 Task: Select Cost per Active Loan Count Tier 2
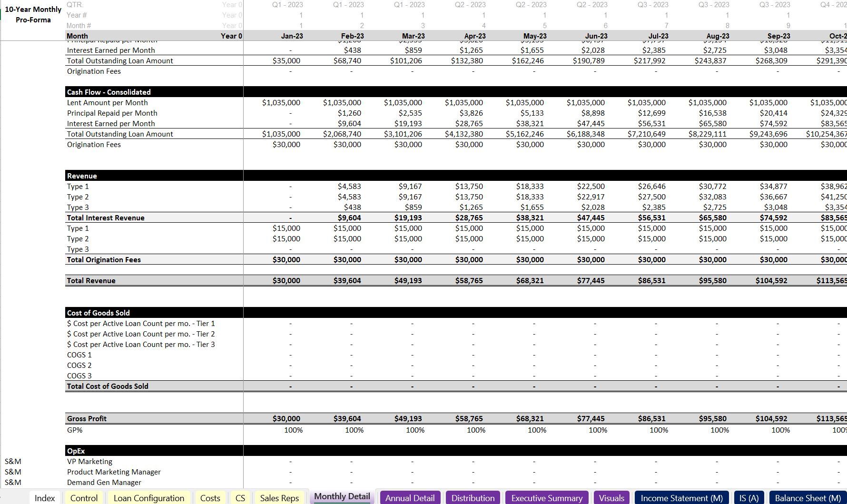tap(141, 334)
